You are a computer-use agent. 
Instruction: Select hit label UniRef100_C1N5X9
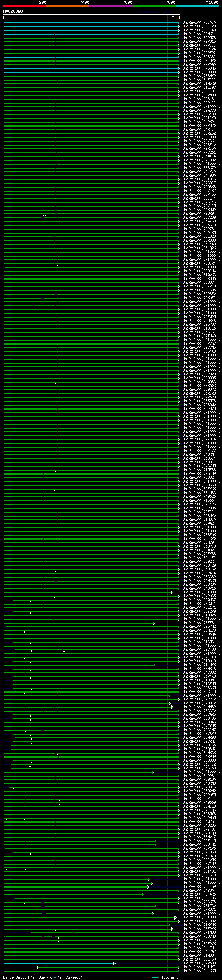coord(199,83)
